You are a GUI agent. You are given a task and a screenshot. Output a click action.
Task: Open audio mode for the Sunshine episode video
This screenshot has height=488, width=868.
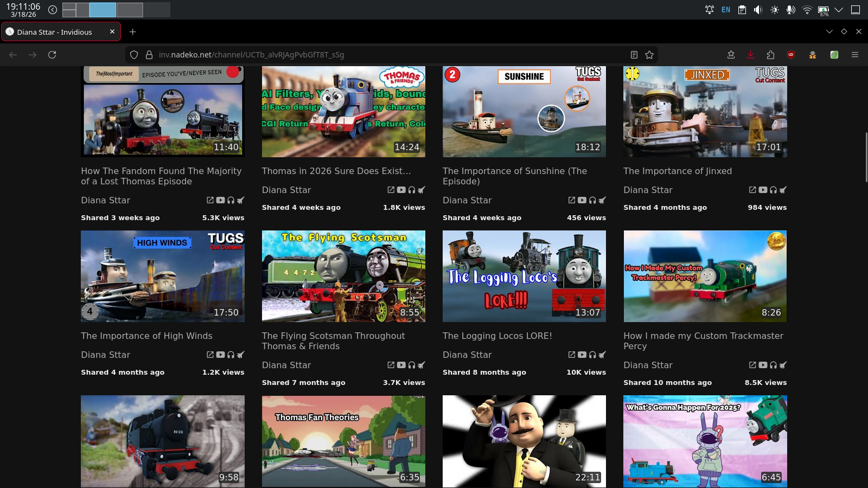coord(592,200)
